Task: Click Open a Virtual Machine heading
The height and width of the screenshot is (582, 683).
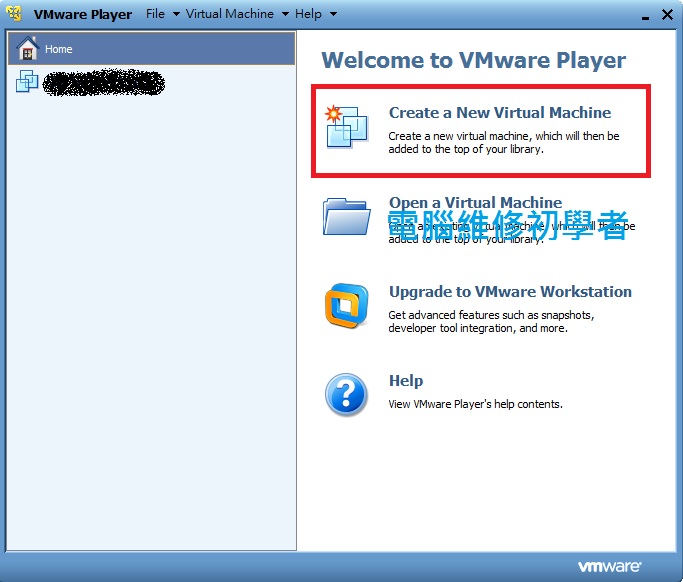Action: [x=475, y=203]
